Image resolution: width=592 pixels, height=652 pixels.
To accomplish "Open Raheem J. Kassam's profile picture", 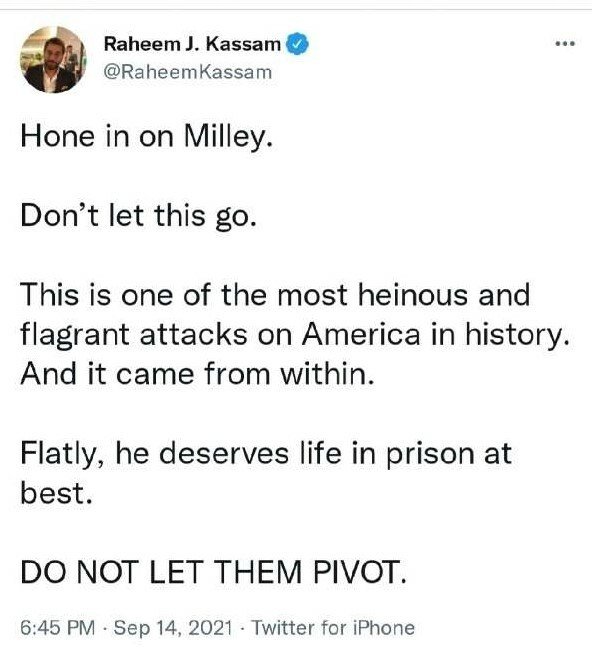I will point(54,59).
